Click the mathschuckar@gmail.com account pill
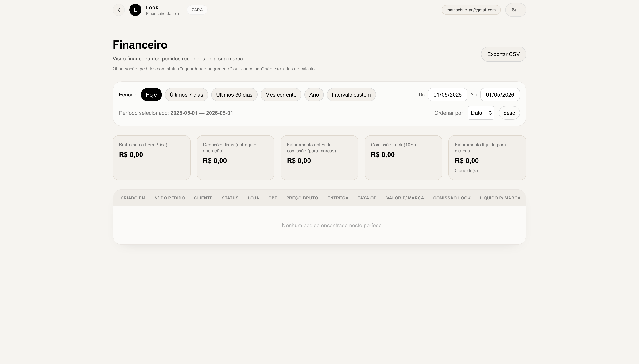Viewport: 639px width, 364px height. [471, 10]
